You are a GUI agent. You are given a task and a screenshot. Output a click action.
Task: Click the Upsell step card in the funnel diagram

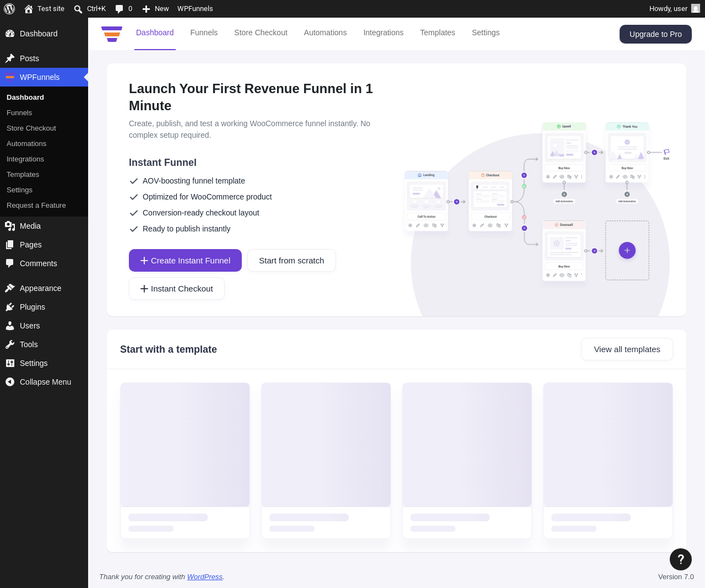click(564, 153)
